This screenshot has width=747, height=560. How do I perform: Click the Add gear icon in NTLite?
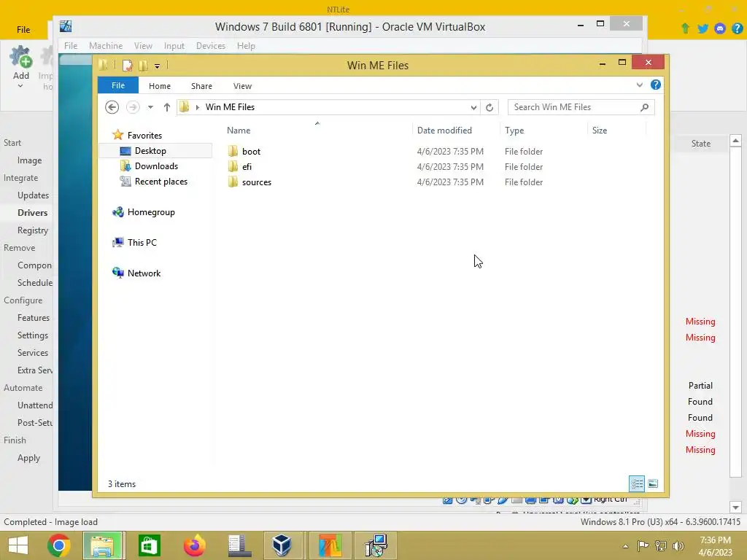click(x=21, y=57)
